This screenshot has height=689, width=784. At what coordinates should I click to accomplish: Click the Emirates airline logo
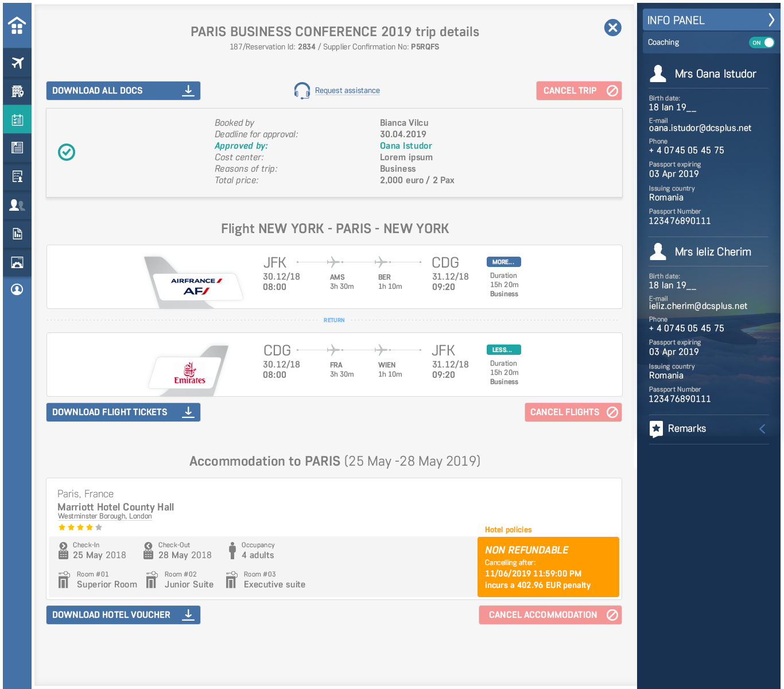(190, 373)
